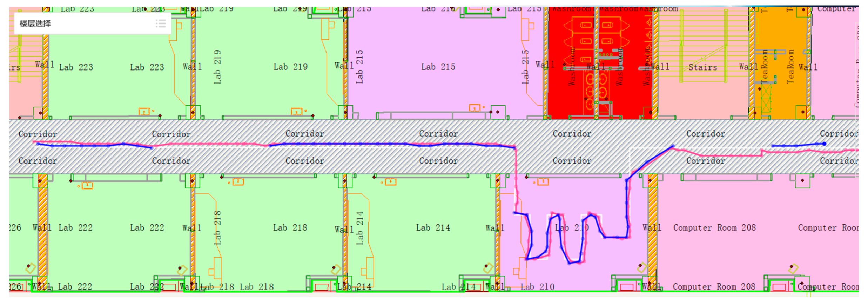Click the vertical Lab 219 label

217,67
